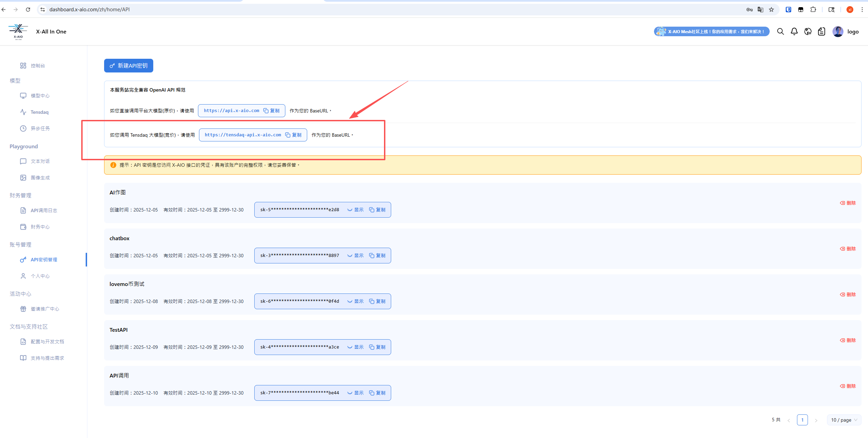Copy the chatbox API key
Image resolution: width=868 pixels, height=438 pixels.
click(x=378, y=256)
